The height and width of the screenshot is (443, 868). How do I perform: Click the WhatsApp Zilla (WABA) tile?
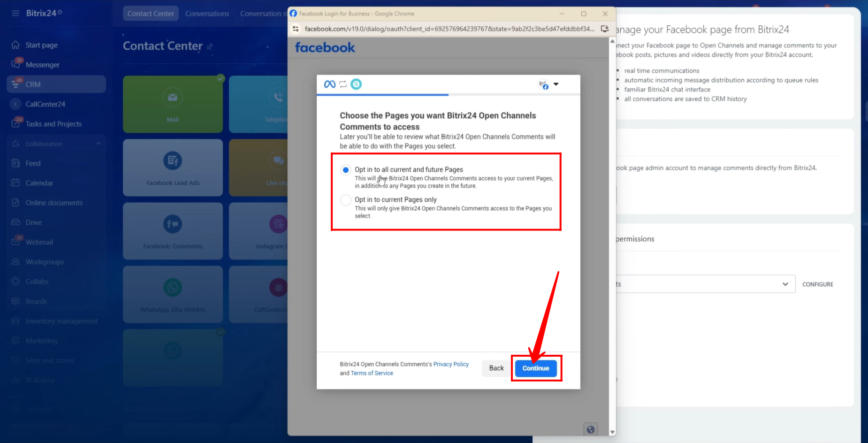(x=173, y=294)
